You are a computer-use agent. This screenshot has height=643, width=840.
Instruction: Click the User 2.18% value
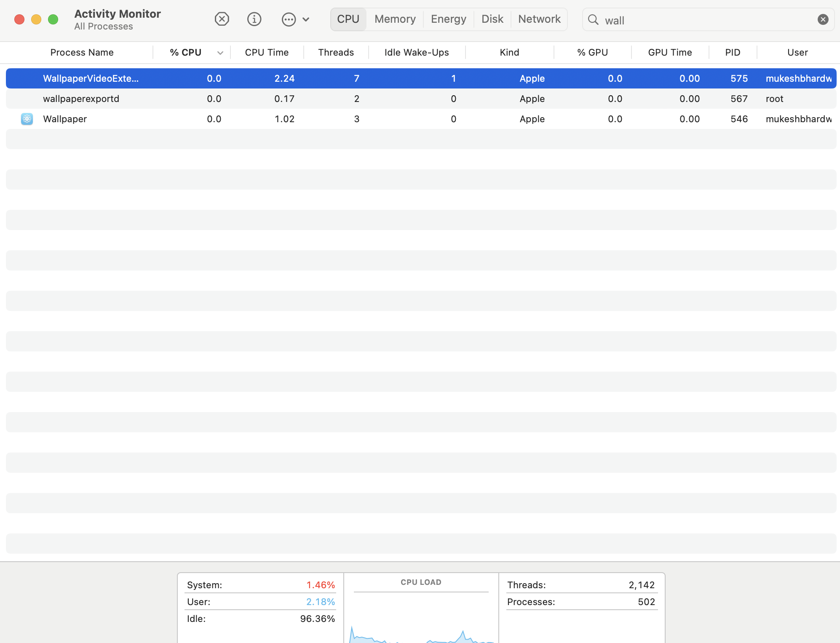tap(321, 602)
